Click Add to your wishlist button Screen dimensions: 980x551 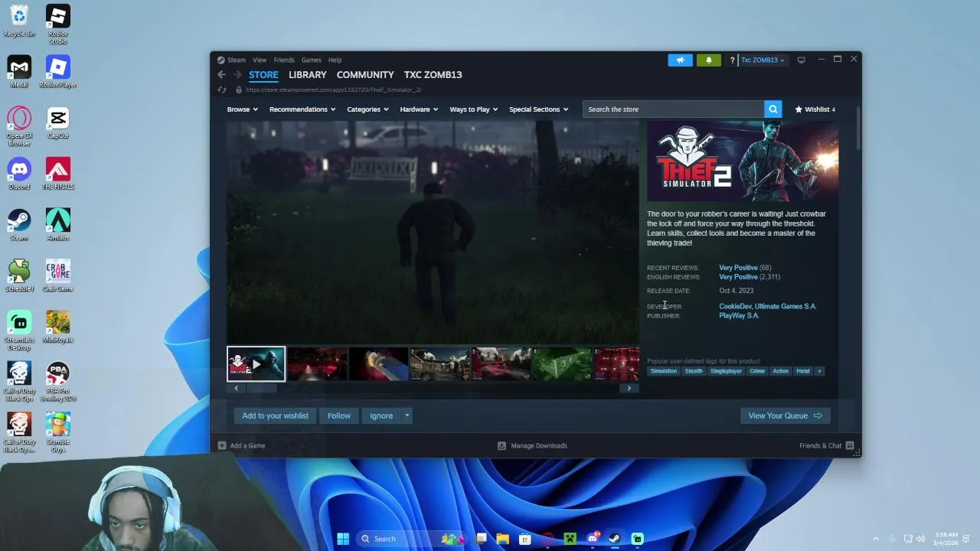275,416
